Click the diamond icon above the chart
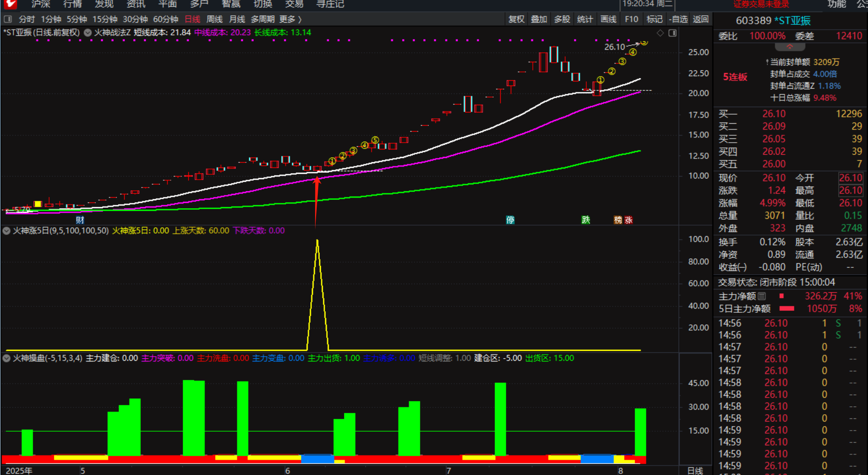 pos(660,33)
